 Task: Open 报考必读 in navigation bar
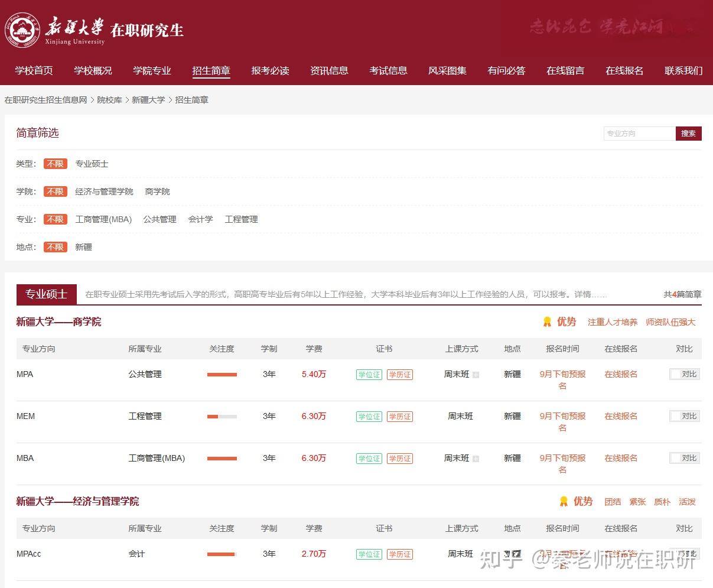click(x=270, y=70)
